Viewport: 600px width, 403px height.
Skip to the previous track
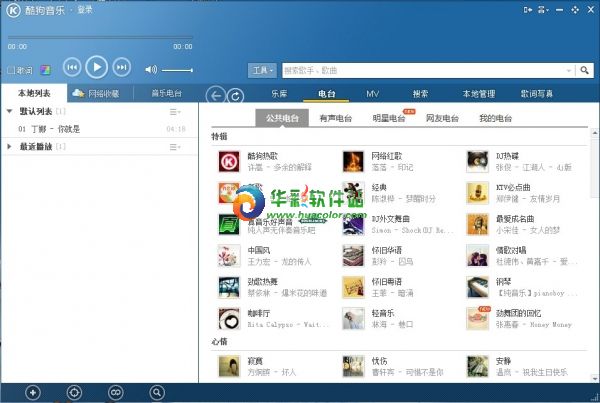click(x=72, y=67)
